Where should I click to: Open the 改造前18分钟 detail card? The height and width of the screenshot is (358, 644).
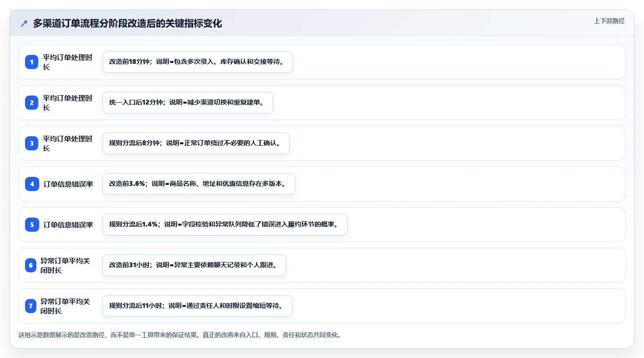click(x=197, y=62)
